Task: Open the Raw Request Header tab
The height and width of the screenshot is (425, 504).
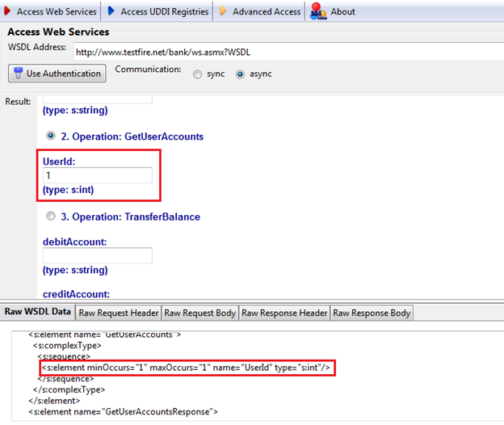Action: click(x=119, y=313)
